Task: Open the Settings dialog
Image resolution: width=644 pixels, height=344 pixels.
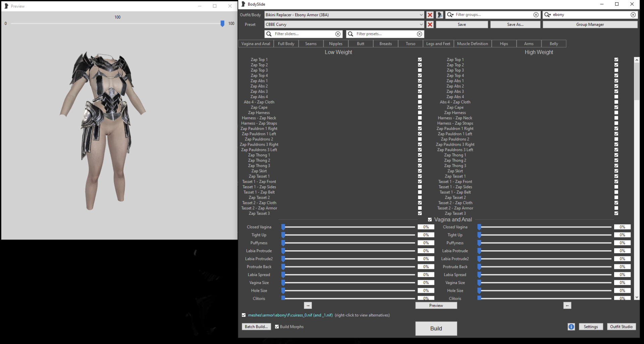Action: (x=591, y=327)
